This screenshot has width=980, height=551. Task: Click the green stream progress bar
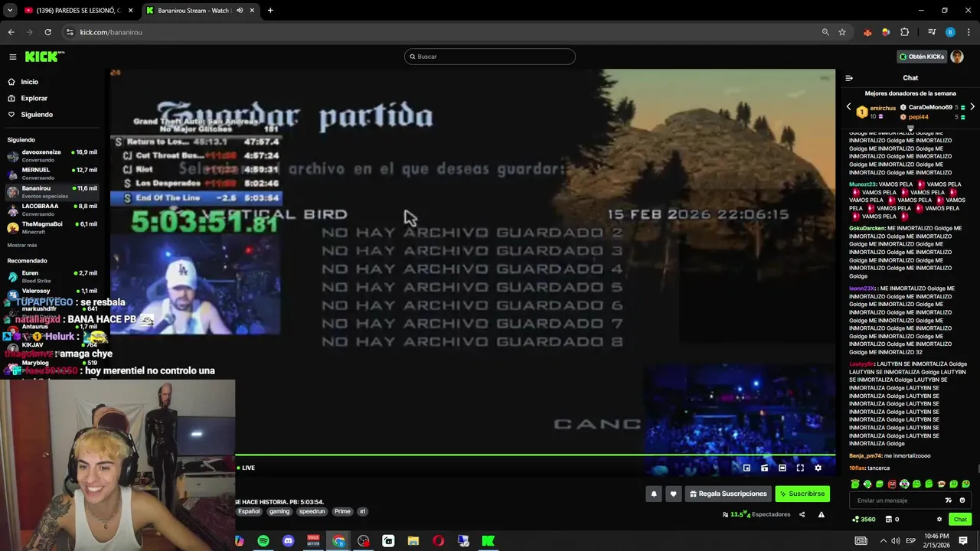(x=535, y=455)
